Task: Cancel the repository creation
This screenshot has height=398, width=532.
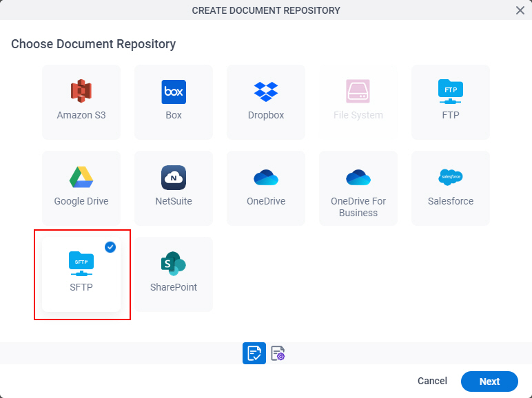Action: [432, 381]
